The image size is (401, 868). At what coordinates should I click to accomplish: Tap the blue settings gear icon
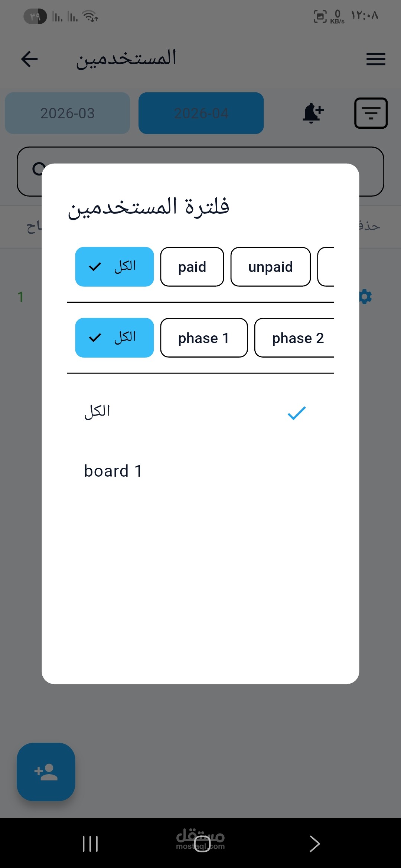[365, 297]
